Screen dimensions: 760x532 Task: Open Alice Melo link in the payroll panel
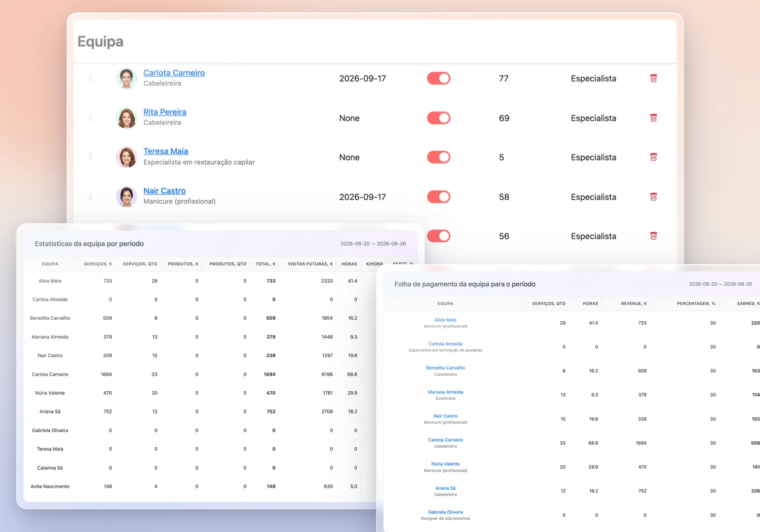[x=445, y=320]
